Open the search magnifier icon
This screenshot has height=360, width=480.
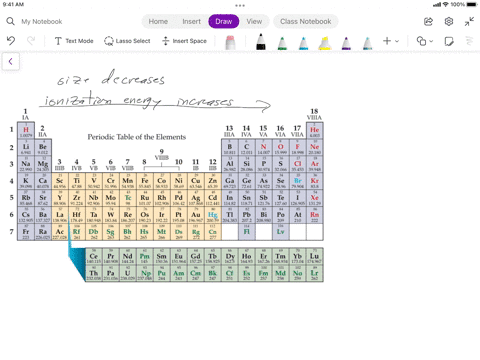10,21
